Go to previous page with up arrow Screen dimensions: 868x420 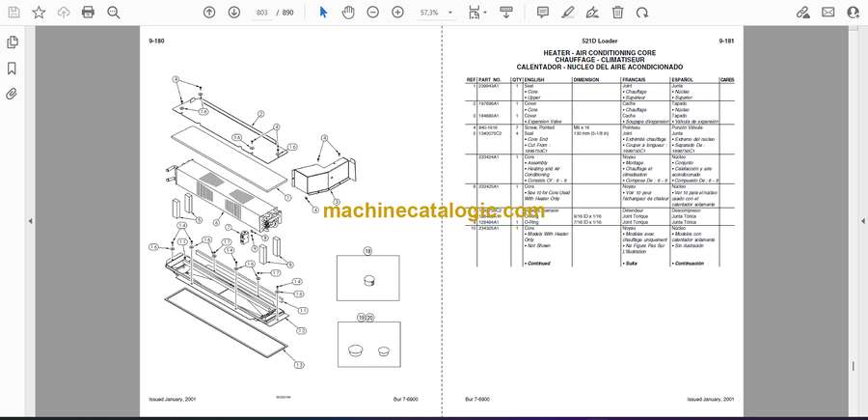point(209,13)
